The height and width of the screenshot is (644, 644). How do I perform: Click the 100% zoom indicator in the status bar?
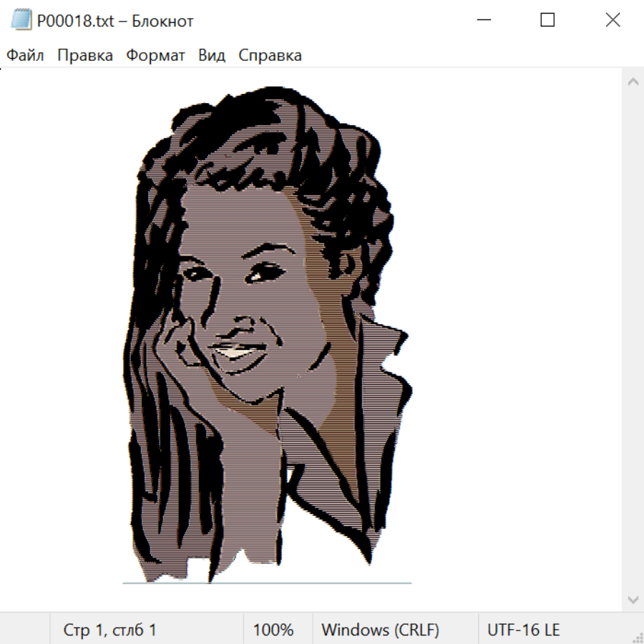click(273, 630)
